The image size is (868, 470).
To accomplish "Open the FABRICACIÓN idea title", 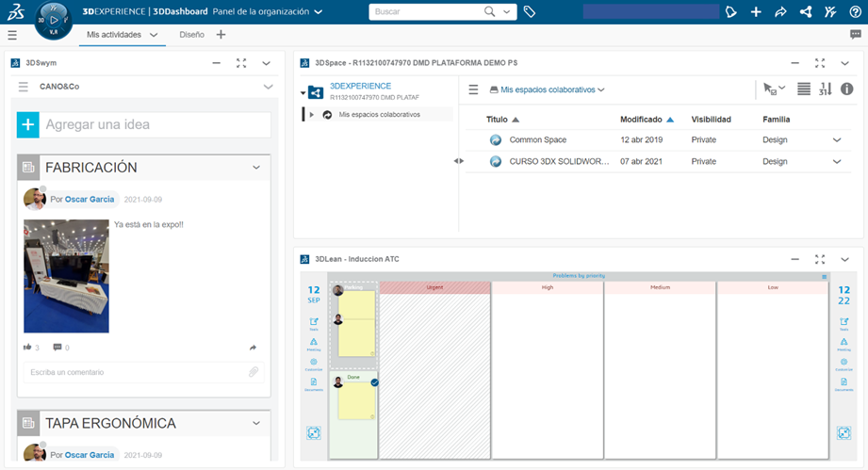I will [x=91, y=168].
